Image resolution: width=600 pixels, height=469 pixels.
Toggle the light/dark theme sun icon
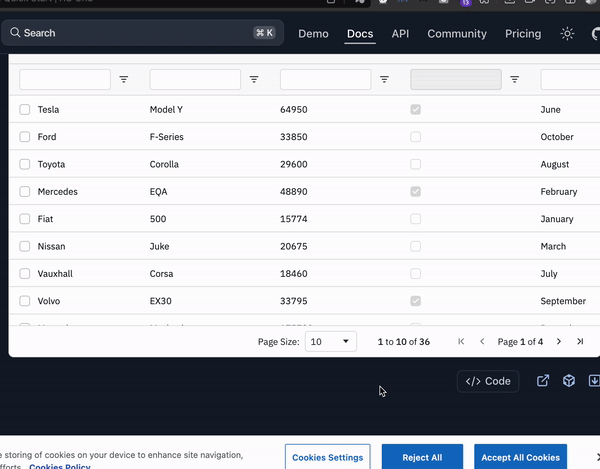coord(567,34)
